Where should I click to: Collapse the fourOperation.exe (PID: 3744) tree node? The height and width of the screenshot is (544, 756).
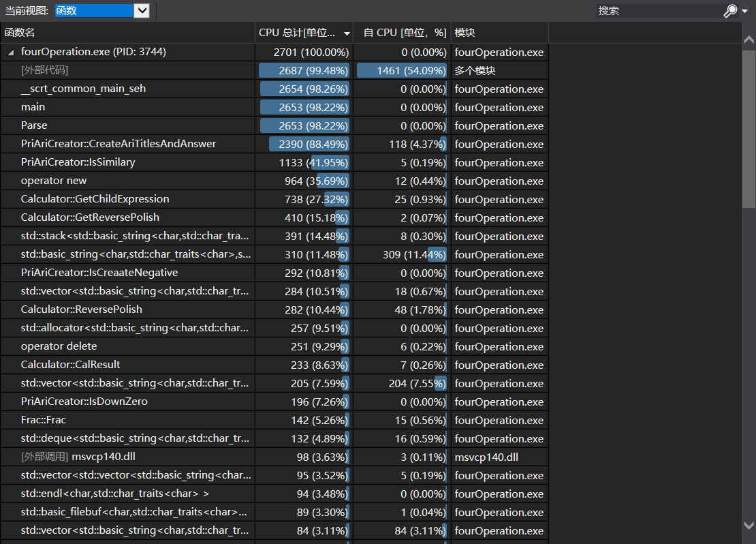pos(11,52)
